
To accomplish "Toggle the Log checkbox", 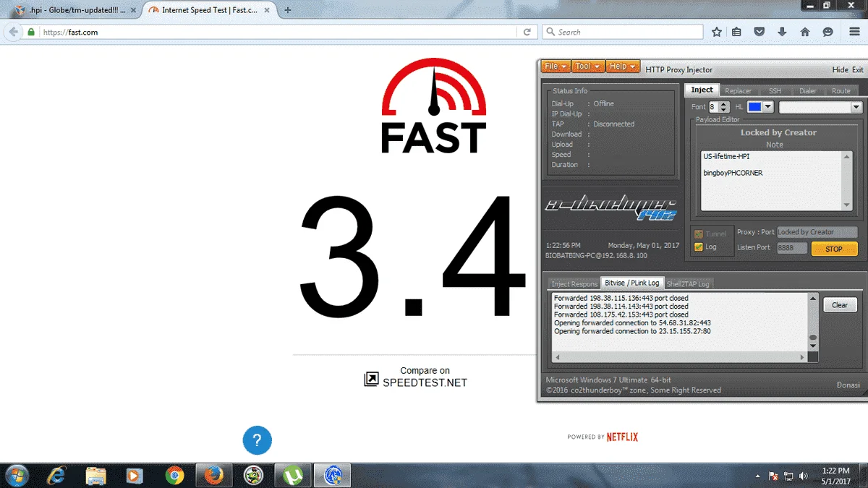I will point(698,247).
